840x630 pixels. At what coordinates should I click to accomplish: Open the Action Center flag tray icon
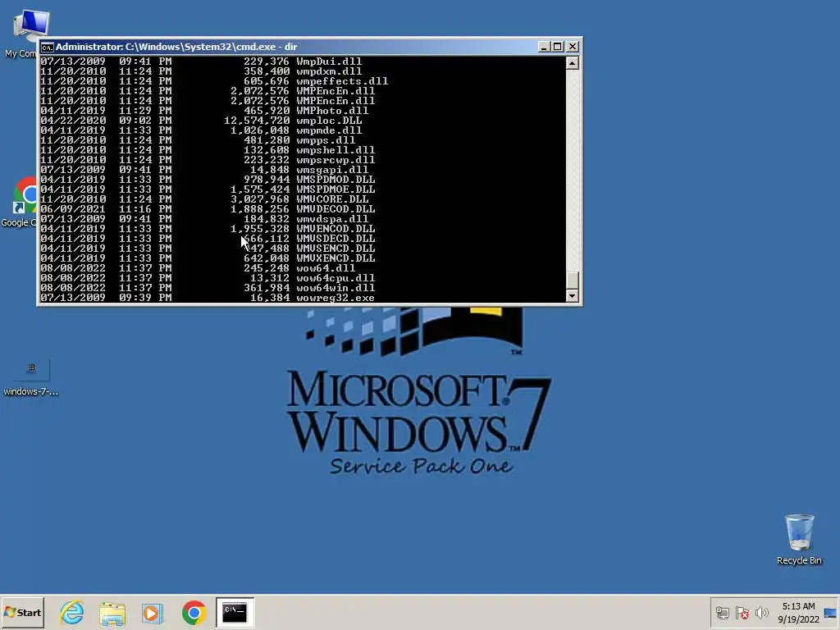(x=742, y=613)
